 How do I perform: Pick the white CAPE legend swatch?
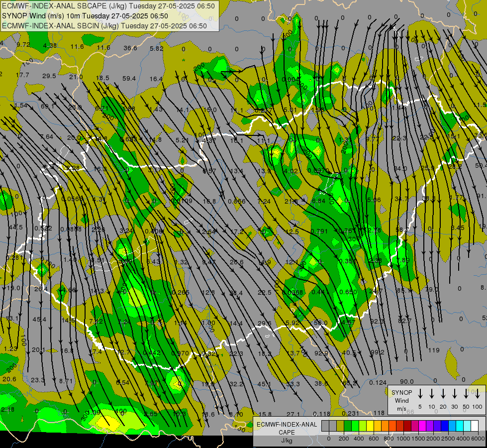pyautogui.click(x=475, y=426)
